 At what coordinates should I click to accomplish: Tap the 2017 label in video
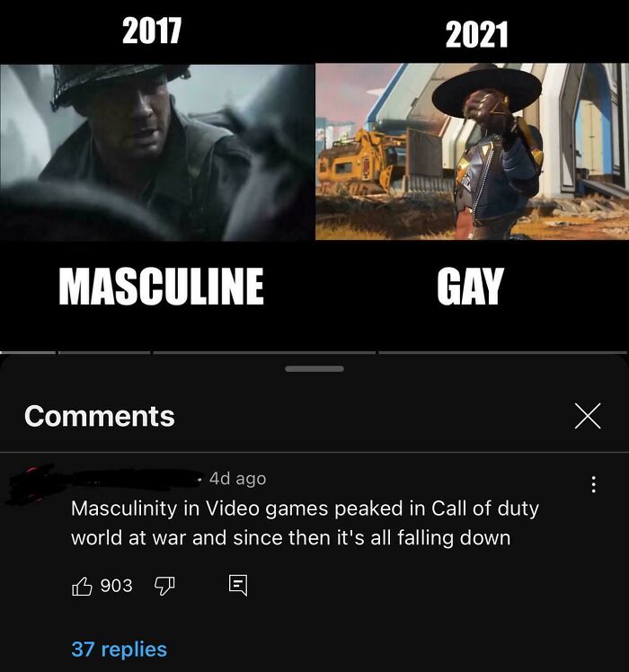click(152, 31)
